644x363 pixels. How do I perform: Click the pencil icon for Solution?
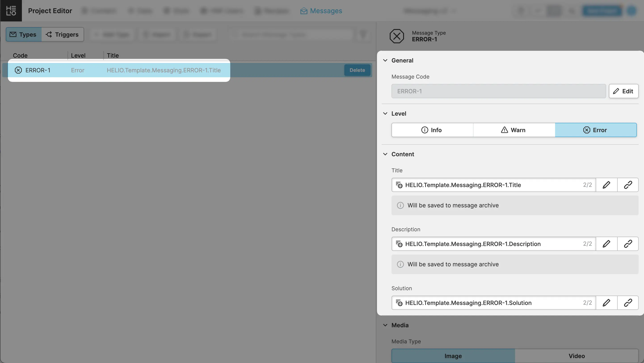pos(606,303)
